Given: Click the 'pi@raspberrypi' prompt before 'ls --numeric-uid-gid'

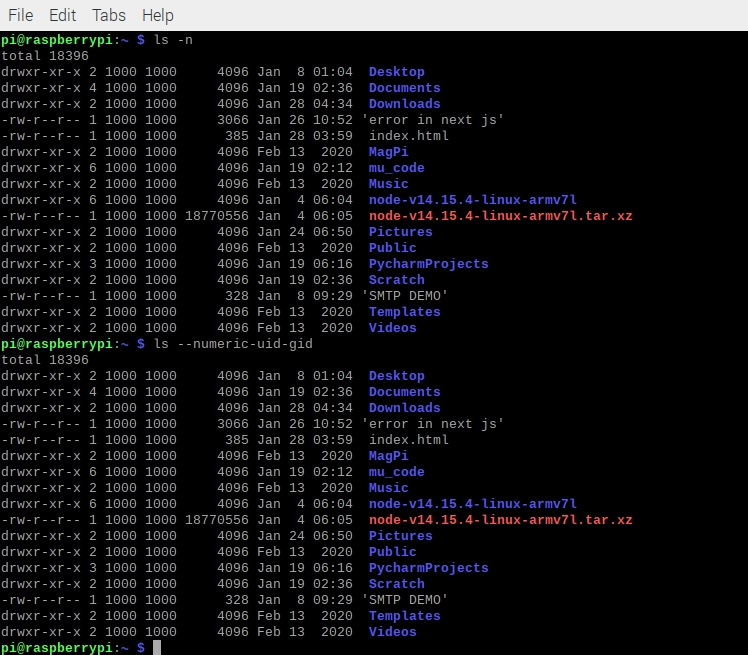Looking at the screenshot, I should [x=57, y=344].
